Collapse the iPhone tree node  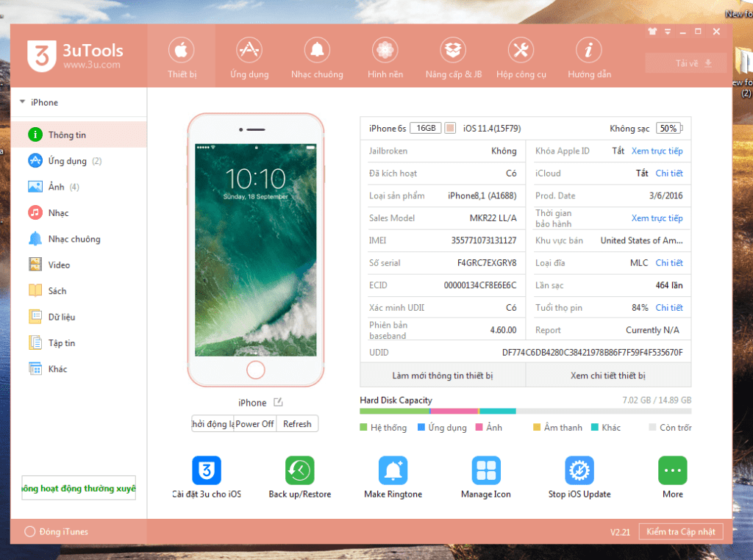23,101
